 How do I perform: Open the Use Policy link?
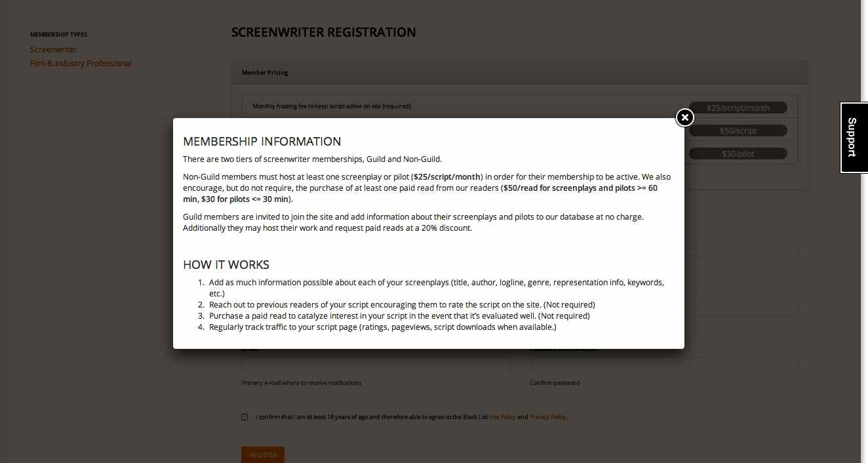click(502, 417)
